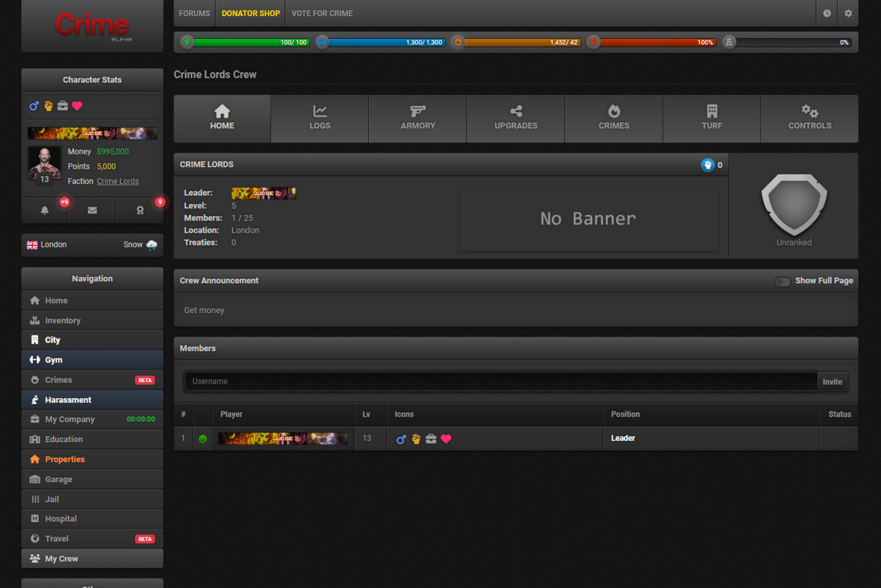Open the Controls tab
Viewport: 881px width, 588px height.
pos(809,118)
